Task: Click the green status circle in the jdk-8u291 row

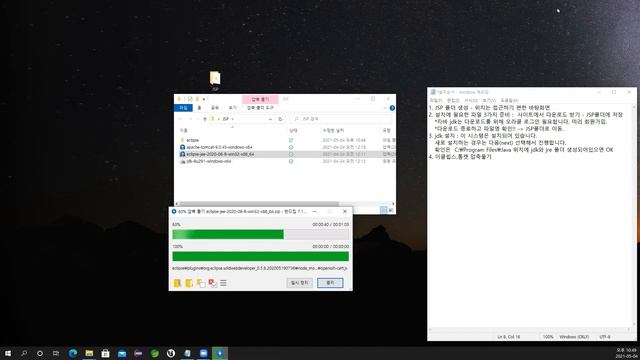Action: click(x=291, y=161)
